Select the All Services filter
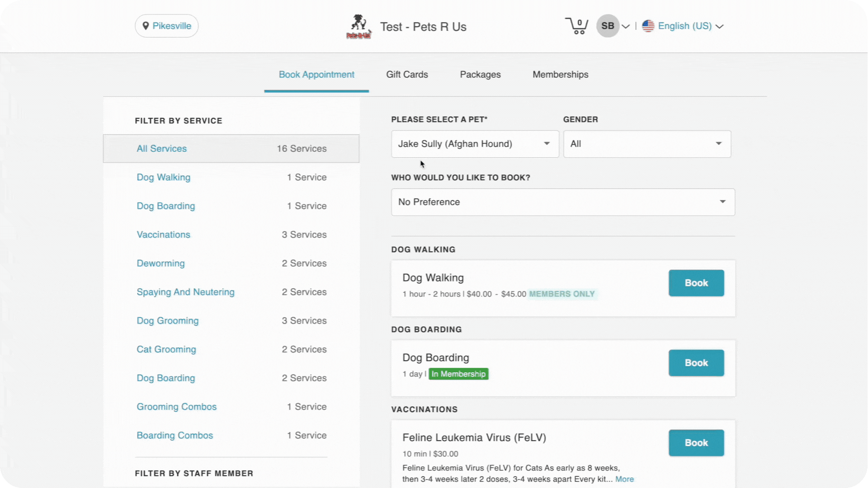The height and width of the screenshot is (488, 868). tap(161, 148)
